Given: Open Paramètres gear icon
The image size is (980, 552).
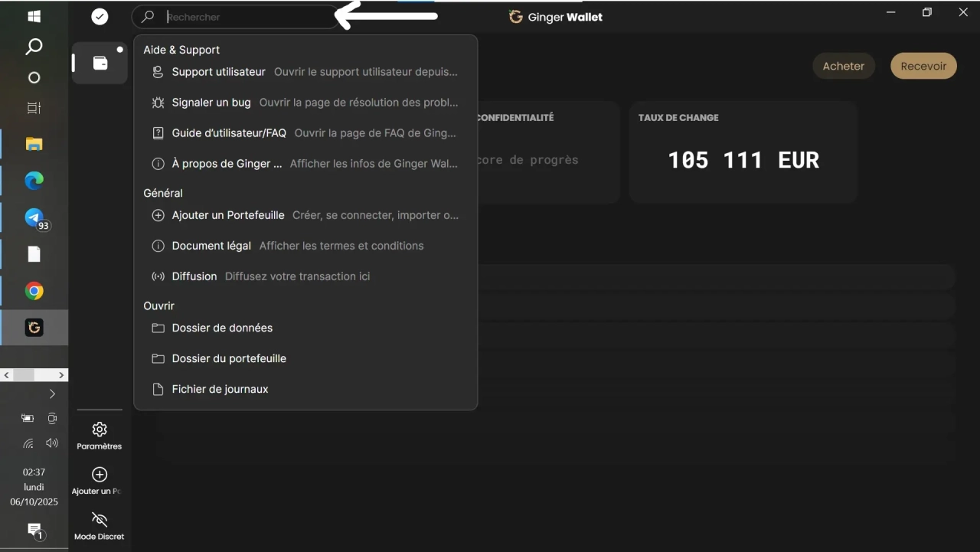Looking at the screenshot, I should coord(100,430).
